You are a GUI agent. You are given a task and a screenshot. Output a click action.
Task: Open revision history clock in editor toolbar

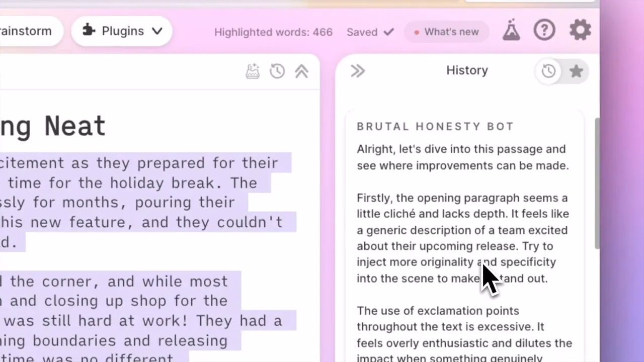point(277,71)
